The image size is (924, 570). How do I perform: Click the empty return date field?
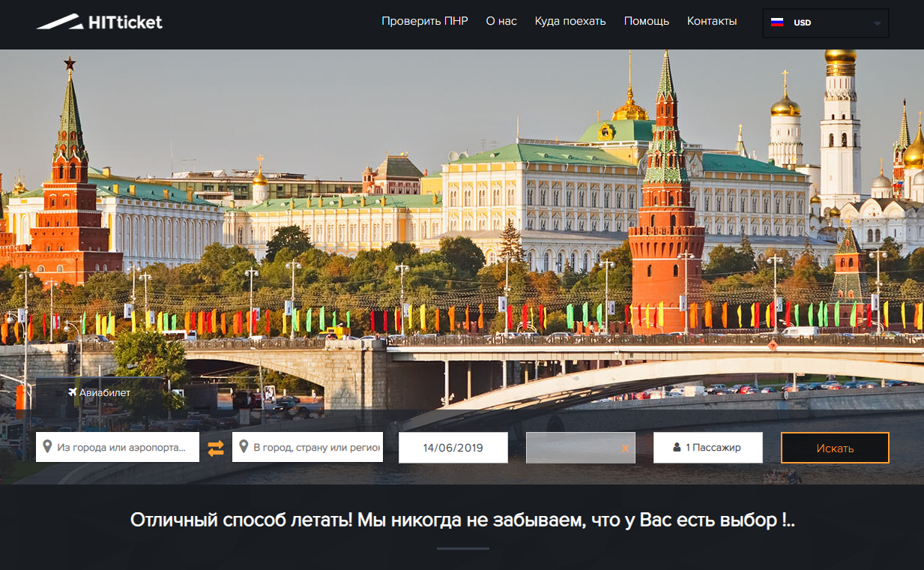tap(573, 448)
